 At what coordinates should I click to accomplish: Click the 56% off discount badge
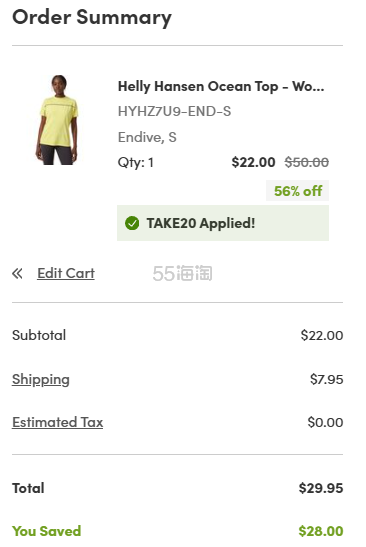coord(298,191)
